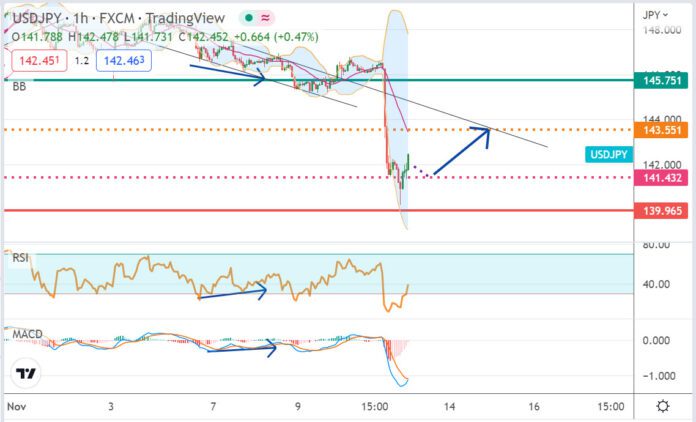Click the RSI indicator label
Screen dimensions: 696x422
pos(20,258)
